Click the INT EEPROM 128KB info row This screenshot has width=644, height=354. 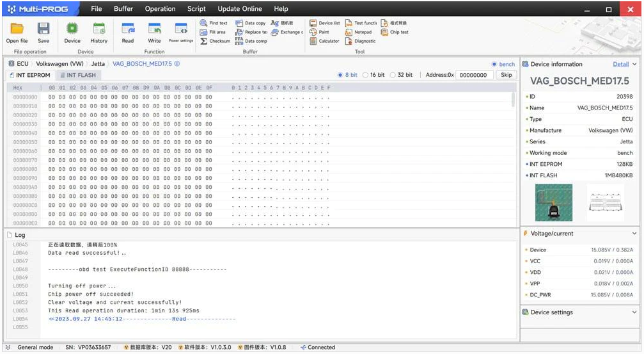click(579, 164)
